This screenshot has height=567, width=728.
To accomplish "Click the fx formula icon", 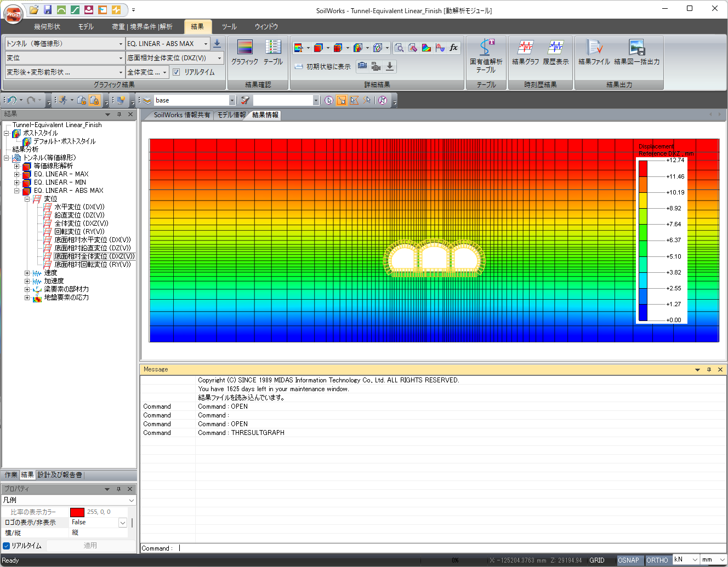I will click(x=454, y=48).
